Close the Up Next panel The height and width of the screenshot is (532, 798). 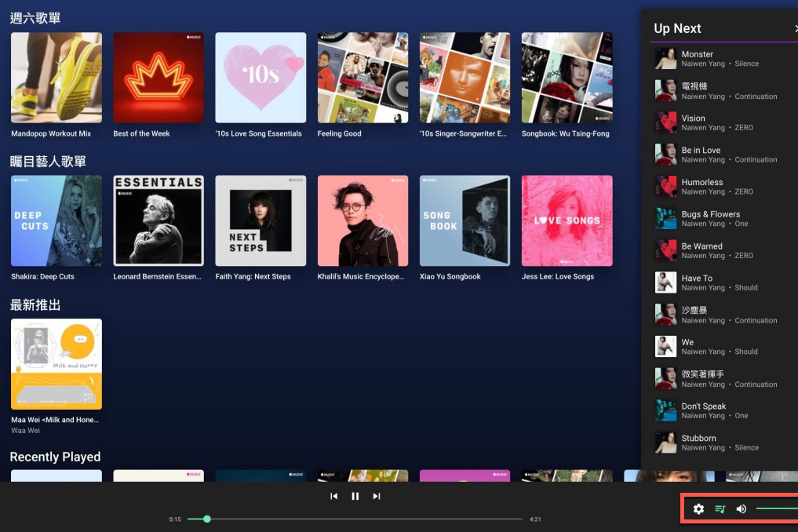pyautogui.click(x=794, y=28)
